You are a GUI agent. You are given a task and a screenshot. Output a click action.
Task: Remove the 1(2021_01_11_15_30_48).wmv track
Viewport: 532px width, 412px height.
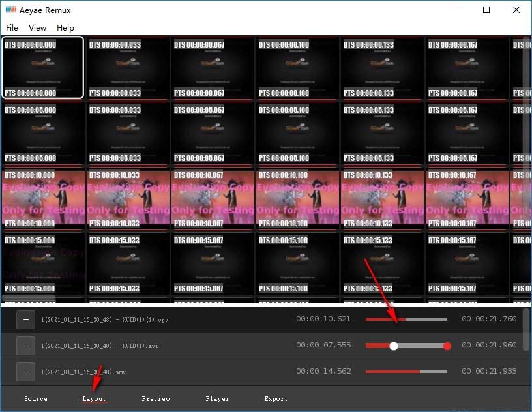(25, 371)
